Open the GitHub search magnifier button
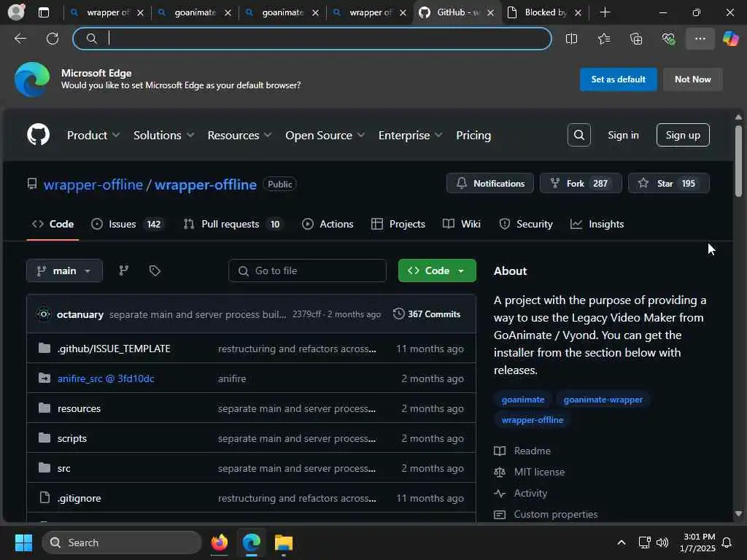The height and width of the screenshot is (560, 747). click(x=578, y=135)
